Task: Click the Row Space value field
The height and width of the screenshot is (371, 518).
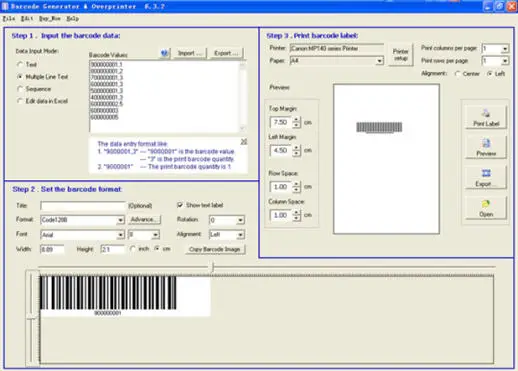Action: click(281, 187)
